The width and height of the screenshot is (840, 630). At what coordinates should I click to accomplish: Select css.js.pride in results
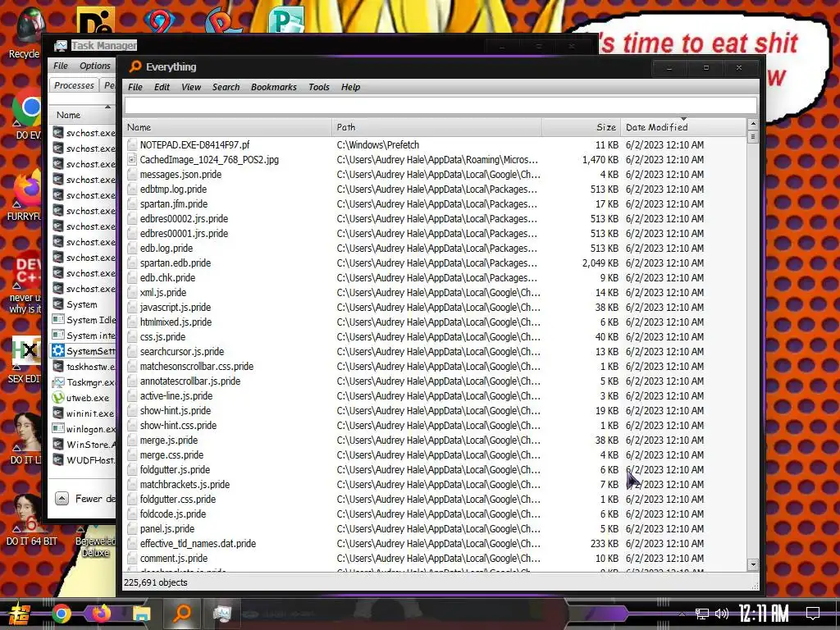coord(162,337)
